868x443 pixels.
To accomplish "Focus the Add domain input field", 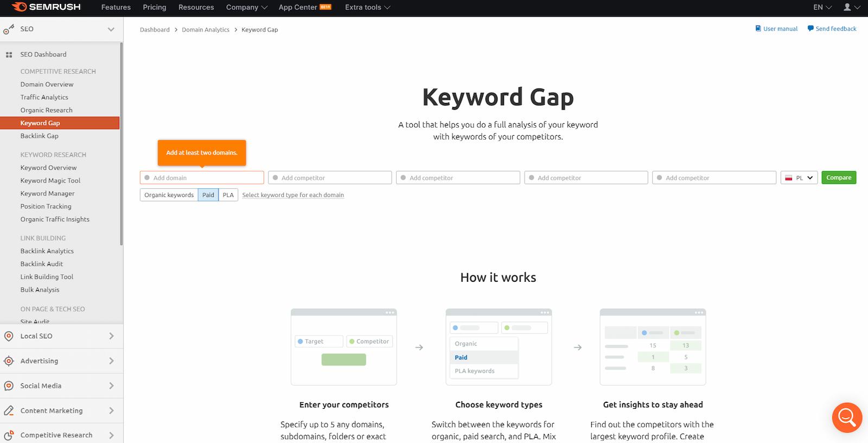I will pos(202,178).
